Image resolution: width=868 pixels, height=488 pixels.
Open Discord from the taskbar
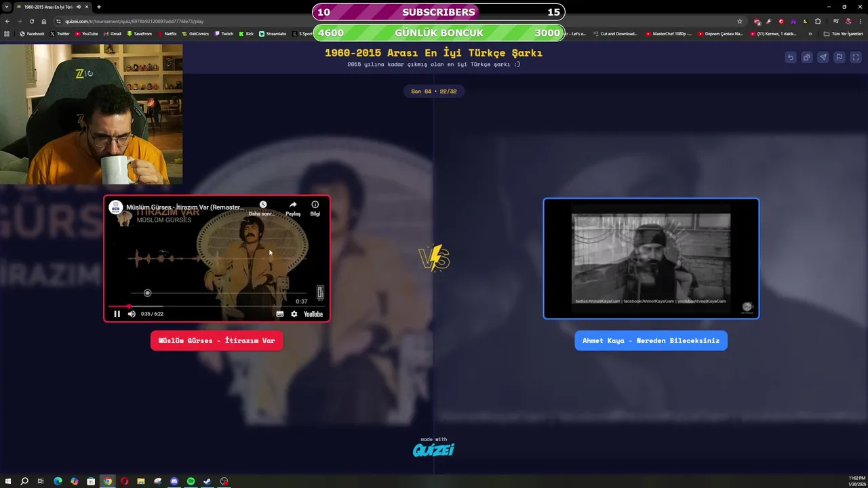pyautogui.click(x=174, y=481)
